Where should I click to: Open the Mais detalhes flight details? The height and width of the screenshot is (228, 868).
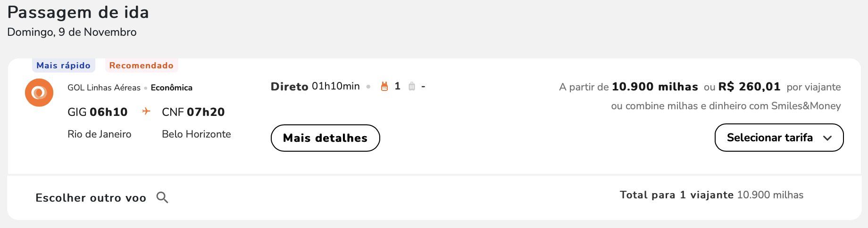[x=325, y=138]
